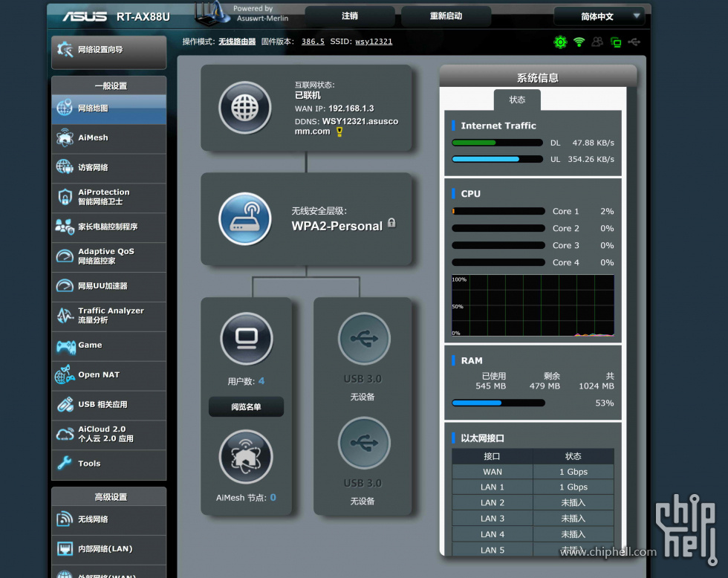
Task: Open wireless settings (无线网络) icon
Action: (x=65, y=519)
